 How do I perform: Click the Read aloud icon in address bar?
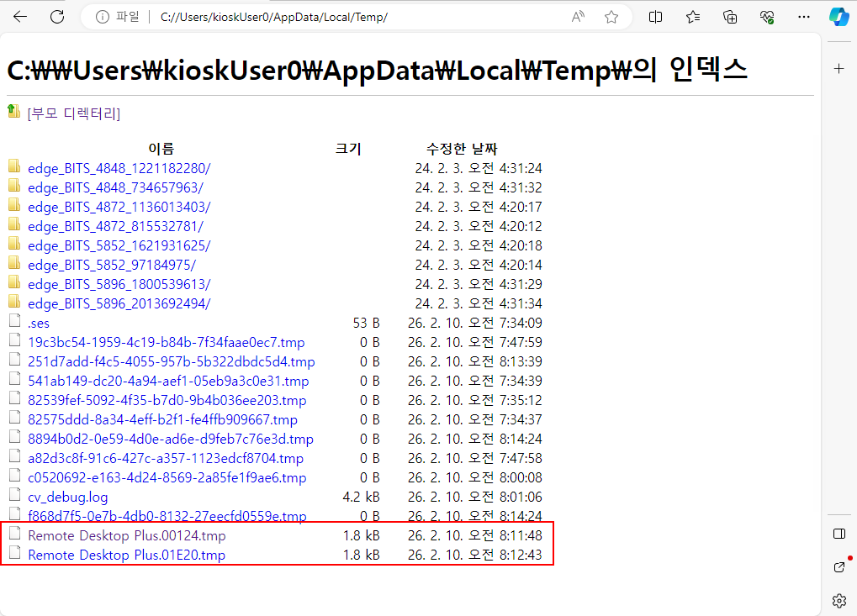tap(578, 17)
